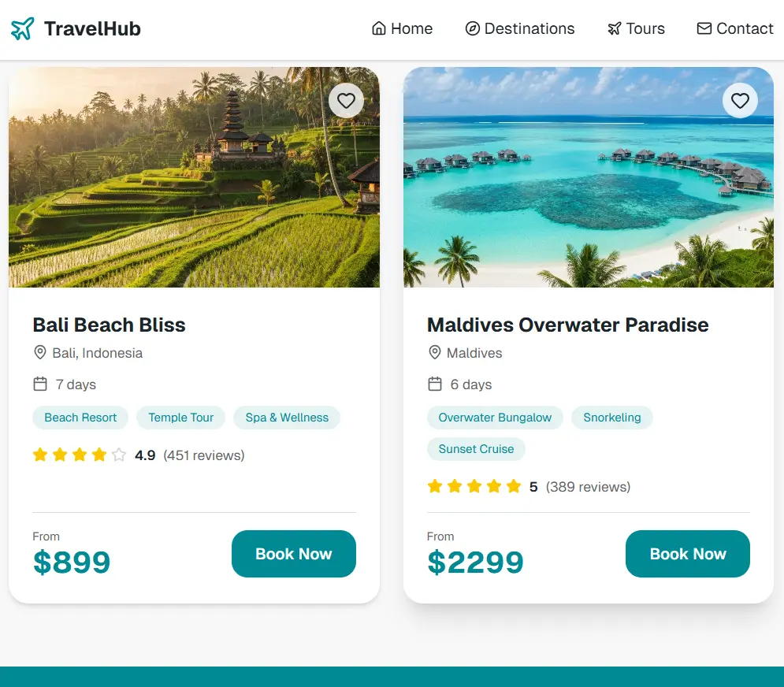Open the Maldives Overwater Paradise title
This screenshot has width=784, height=687.
[x=567, y=325]
